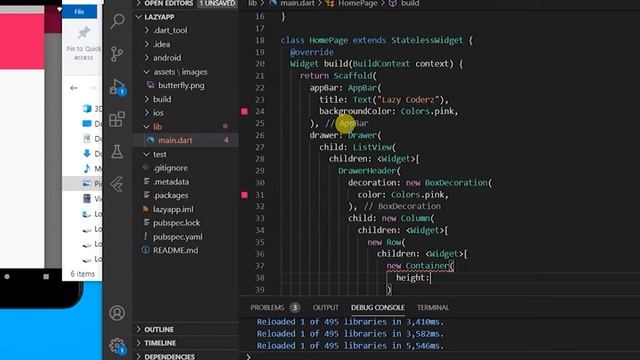Image resolution: width=640 pixels, height=360 pixels.
Task: Switch to the TERMINAL tab
Action: (x=433, y=307)
